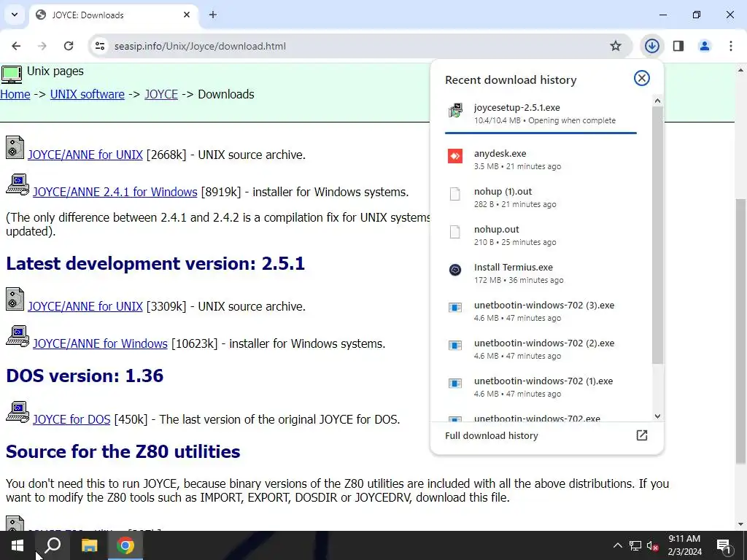Viewport: 747px width, 560px height.
Task: Click the page vertical scrollbar thumb
Action: 740,331
